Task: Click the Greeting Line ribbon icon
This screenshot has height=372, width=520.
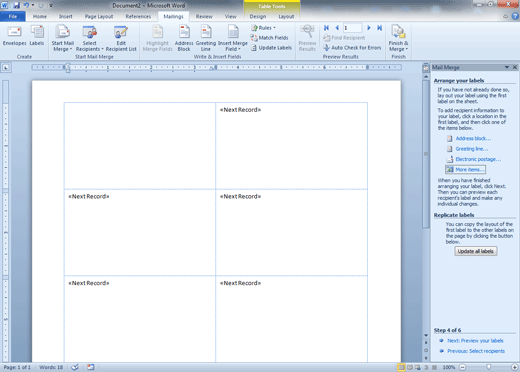Action: pos(206,39)
